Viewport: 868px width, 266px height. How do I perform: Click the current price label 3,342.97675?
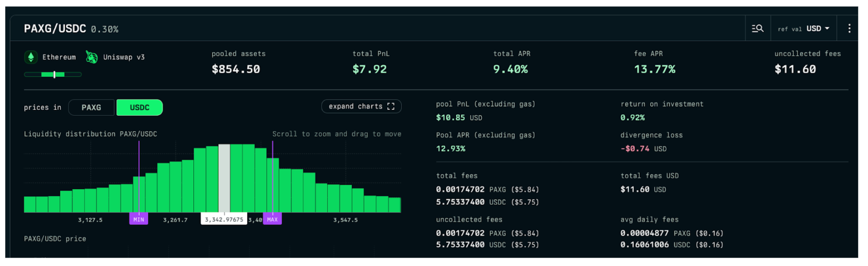pyautogui.click(x=224, y=220)
